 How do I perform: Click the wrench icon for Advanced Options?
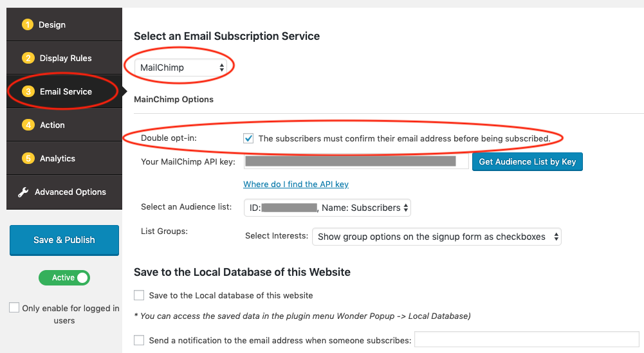tap(23, 192)
